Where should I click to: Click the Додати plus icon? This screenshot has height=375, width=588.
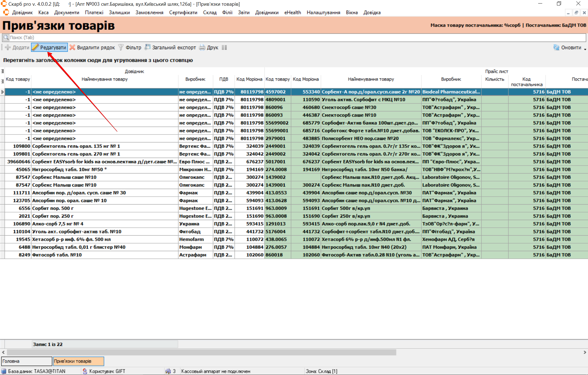point(8,47)
